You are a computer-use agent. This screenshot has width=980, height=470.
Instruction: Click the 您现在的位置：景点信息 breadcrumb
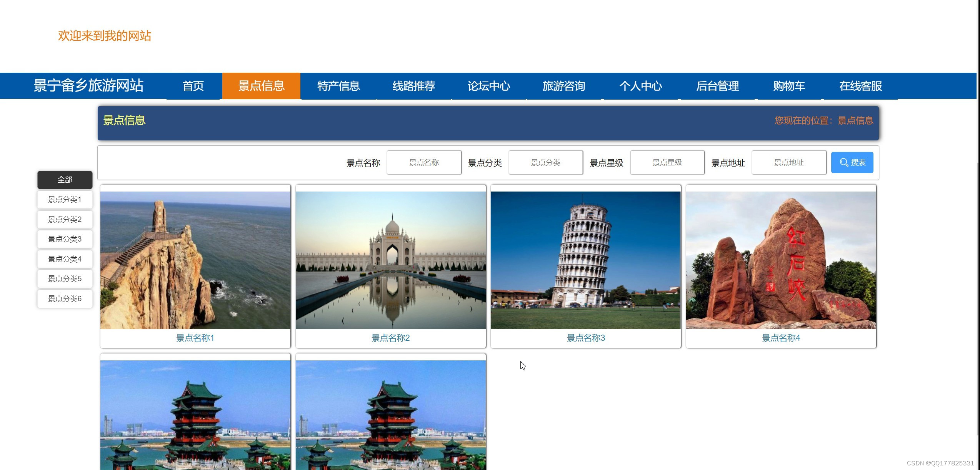824,120
